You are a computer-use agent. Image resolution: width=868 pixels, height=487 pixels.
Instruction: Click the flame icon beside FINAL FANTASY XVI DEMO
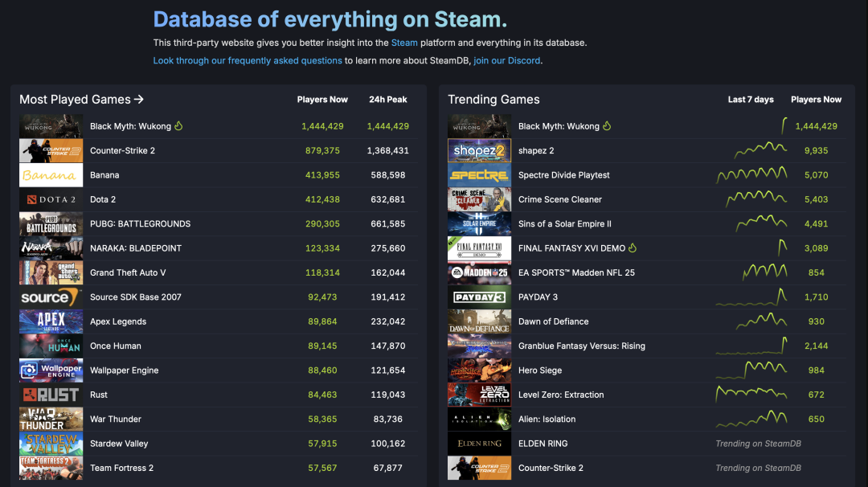coord(633,248)
